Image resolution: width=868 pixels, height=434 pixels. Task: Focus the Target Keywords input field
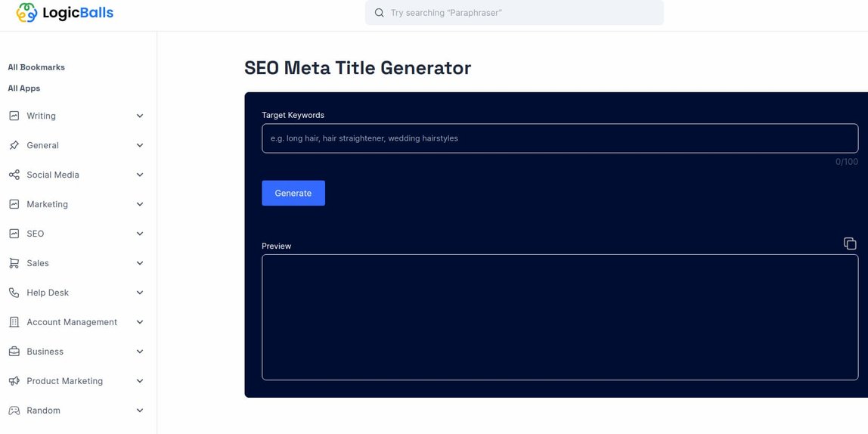tap(560, 138)
